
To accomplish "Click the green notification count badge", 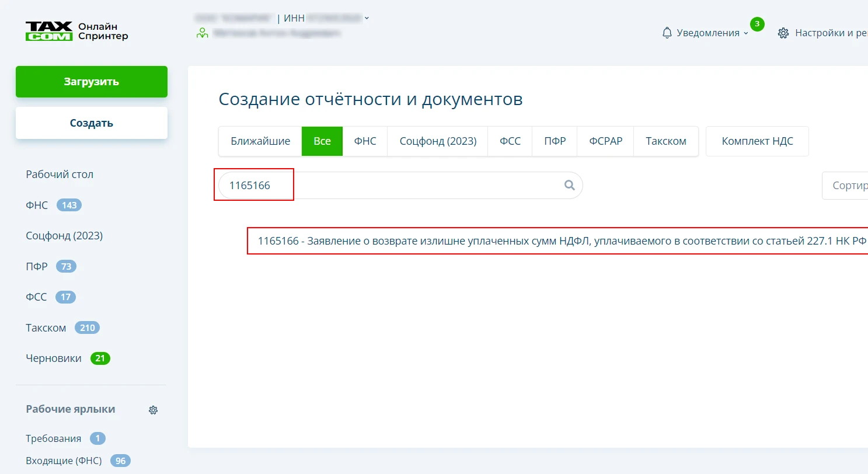I will pyautogui.click(x=757, y=24).
